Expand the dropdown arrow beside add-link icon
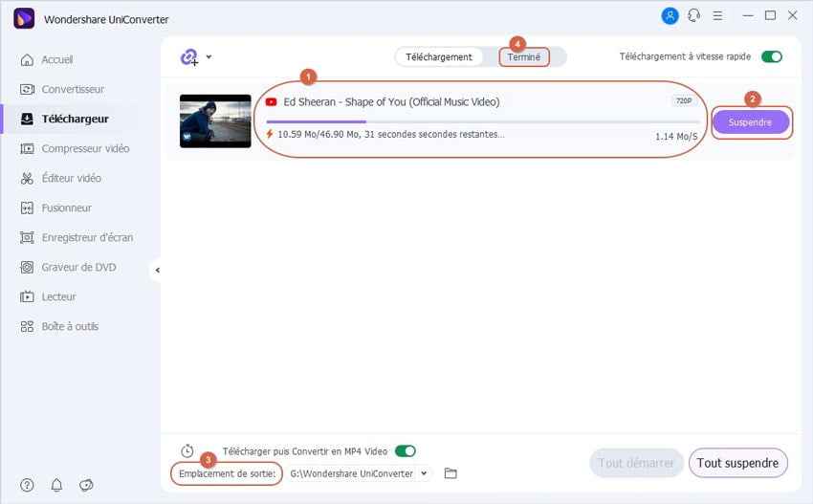 tap(209, 56)
